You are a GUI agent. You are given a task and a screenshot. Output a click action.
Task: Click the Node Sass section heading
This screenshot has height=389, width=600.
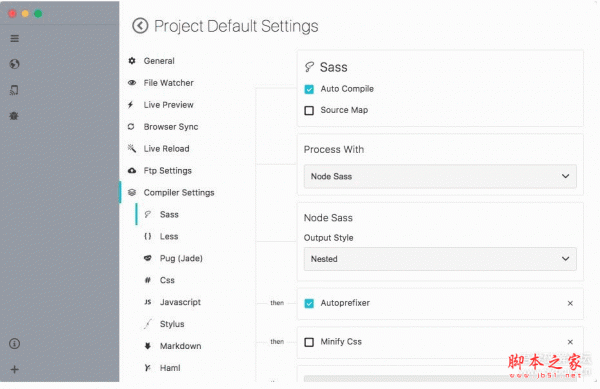point(328,218)
